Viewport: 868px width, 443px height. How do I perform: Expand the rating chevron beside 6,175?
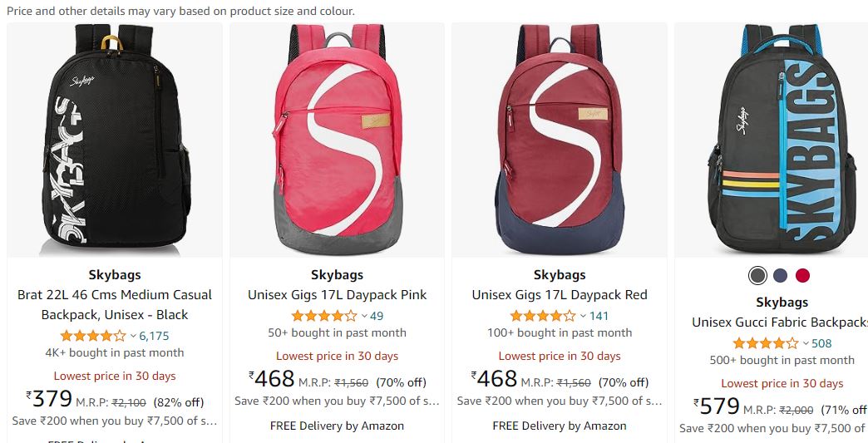coord(133,337)
